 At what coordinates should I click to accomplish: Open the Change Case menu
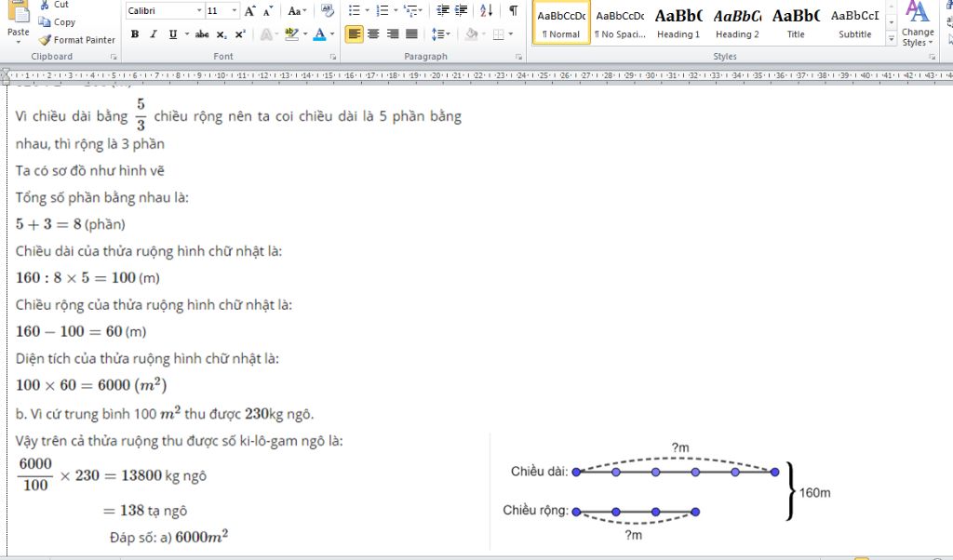pyautogui.click(x=297, y=11)
